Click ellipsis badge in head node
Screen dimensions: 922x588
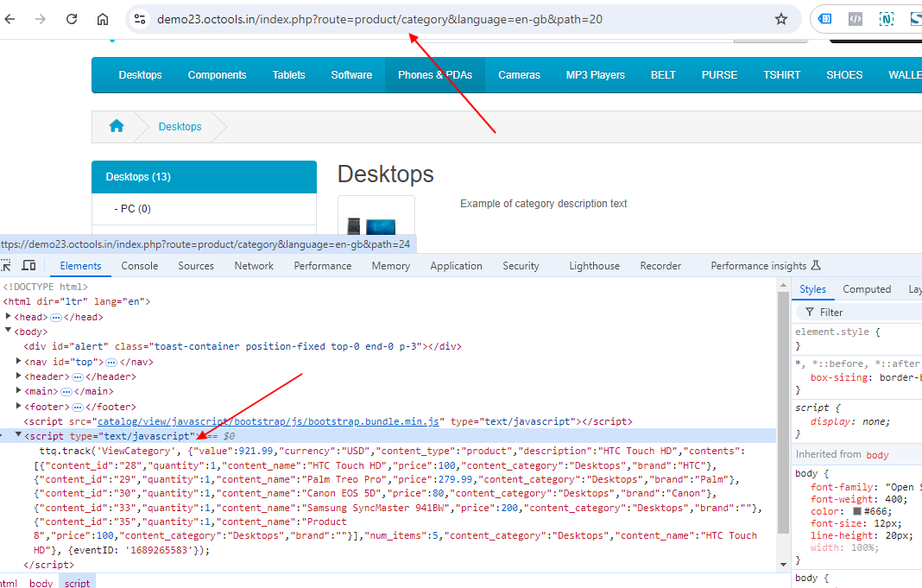[x=56, y=318]
